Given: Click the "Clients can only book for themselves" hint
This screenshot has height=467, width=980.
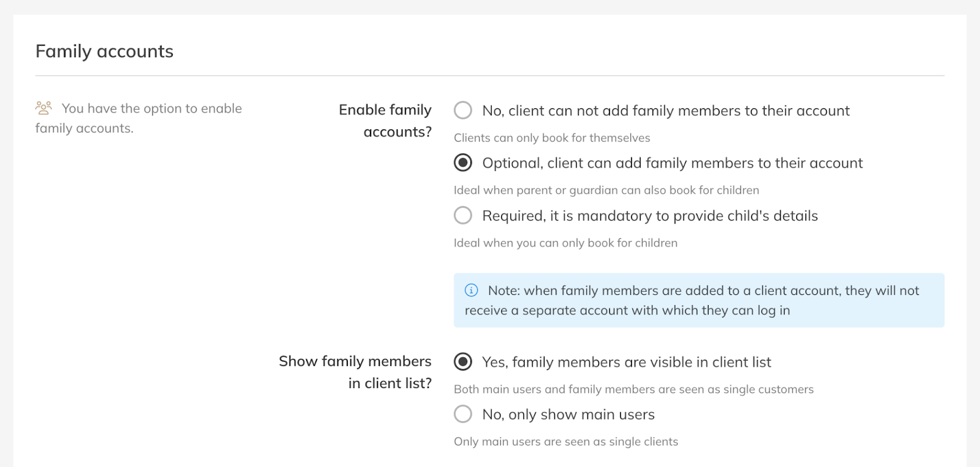Looking at the screenshot, I should coord(551,138).
